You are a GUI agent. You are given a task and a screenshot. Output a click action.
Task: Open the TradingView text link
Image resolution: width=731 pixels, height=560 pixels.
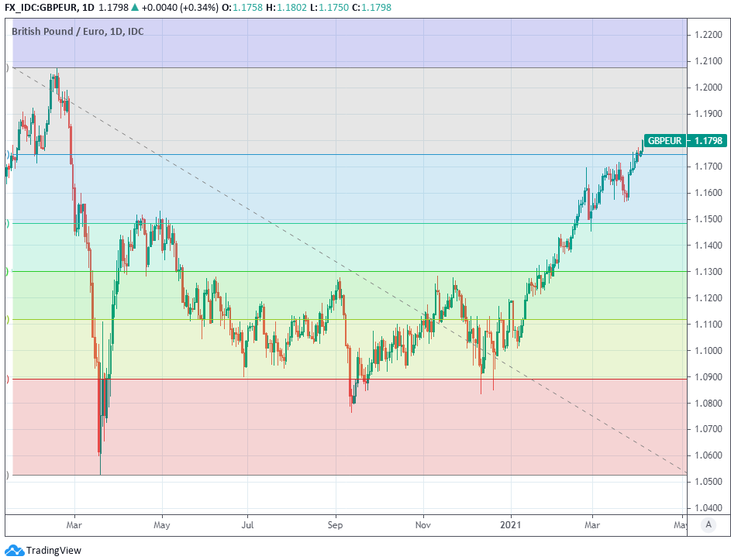(x=53, y=551)
